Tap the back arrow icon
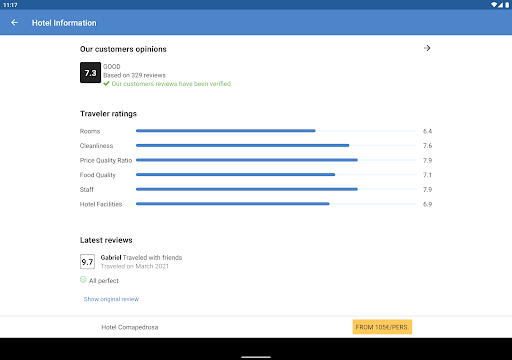512x360 pixels. click(14, 22)
